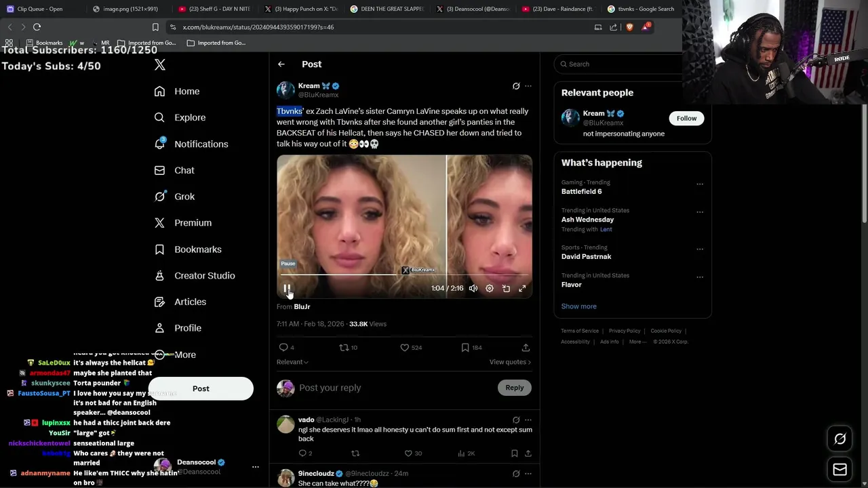Go back using the Post back arrow
The height and width of the screenshot is (488, 868).
point(281,64)
